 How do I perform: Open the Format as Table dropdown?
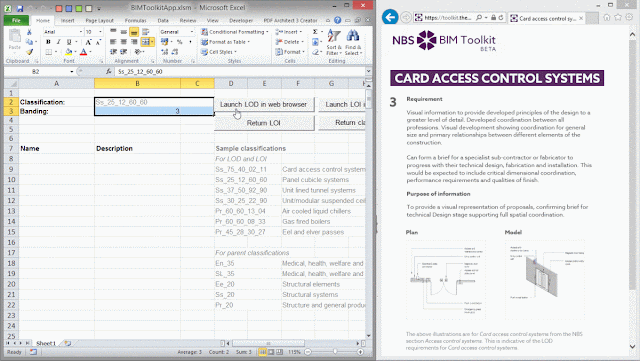[226, 42]
